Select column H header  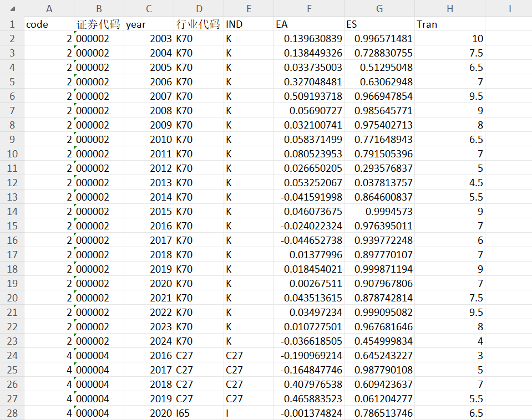pyautogui.click(x=450, y=8)
